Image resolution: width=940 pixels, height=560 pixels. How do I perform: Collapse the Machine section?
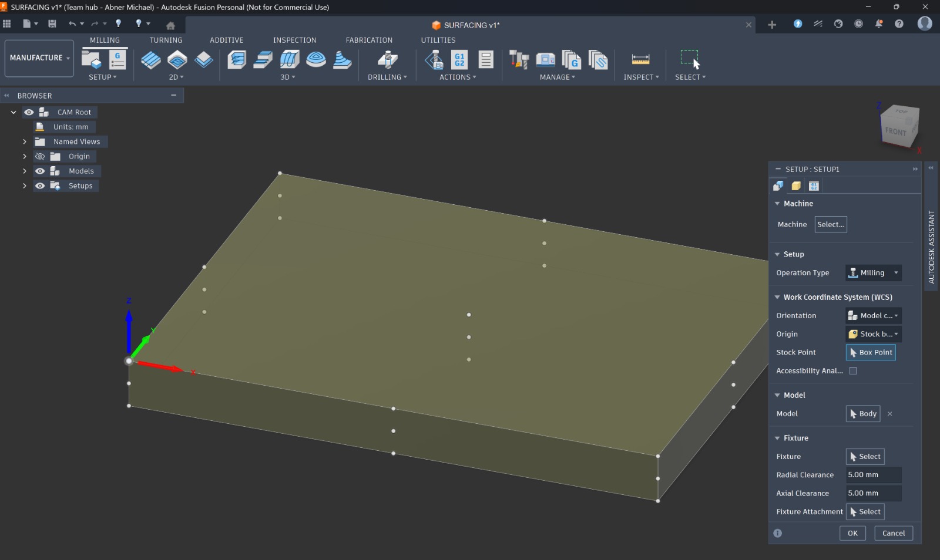click(777, 204)
